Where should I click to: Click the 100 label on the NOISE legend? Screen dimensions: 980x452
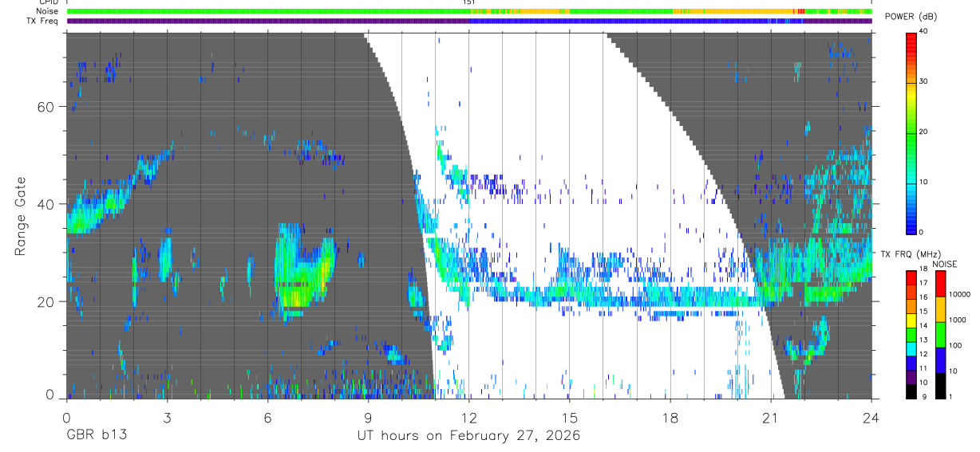(955, 345)
